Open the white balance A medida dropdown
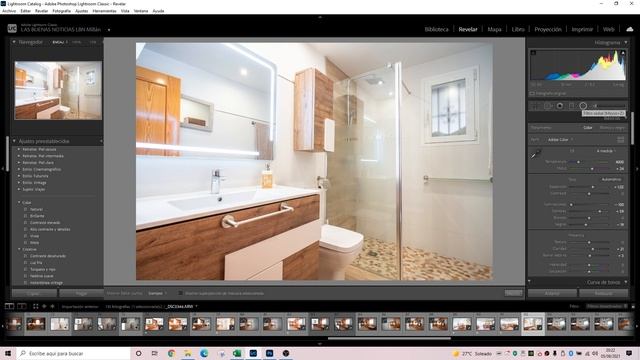 pos(606,151)
